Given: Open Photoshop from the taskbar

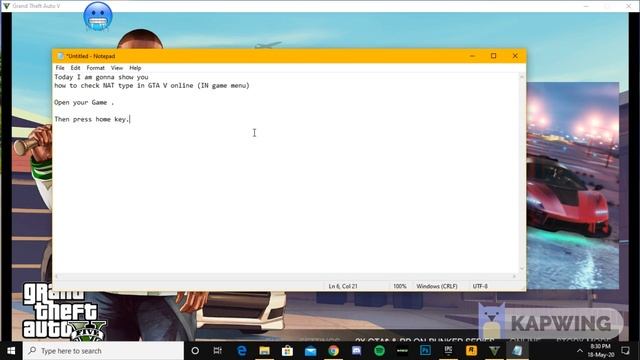Looking at the screenshot, I should coord(425,351).
